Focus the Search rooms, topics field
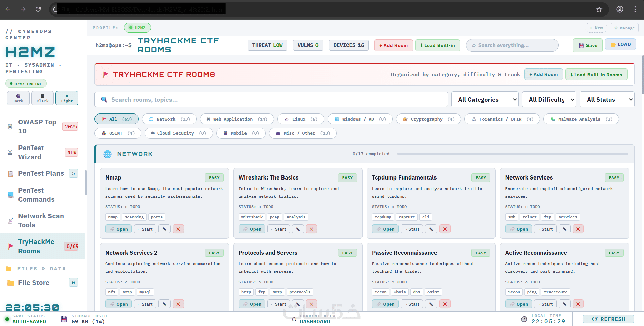This screenshot has width=644, height=326. [271, 100]
